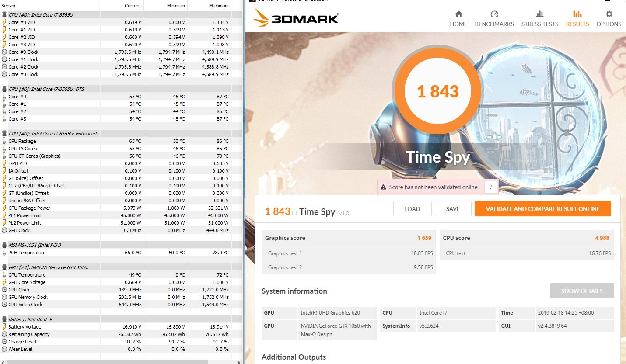
Task: Click the CPU Package thermometer icon
Action: coord(4,141)
